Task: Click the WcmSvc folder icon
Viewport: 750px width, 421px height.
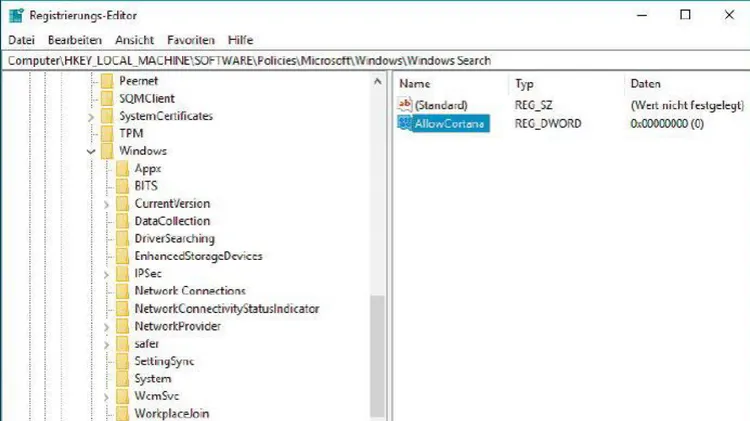Action: [x=122, y=396]
